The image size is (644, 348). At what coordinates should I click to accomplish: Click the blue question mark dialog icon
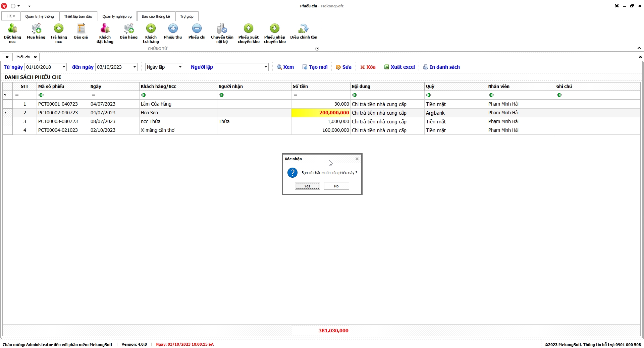(x=292, y=173)
